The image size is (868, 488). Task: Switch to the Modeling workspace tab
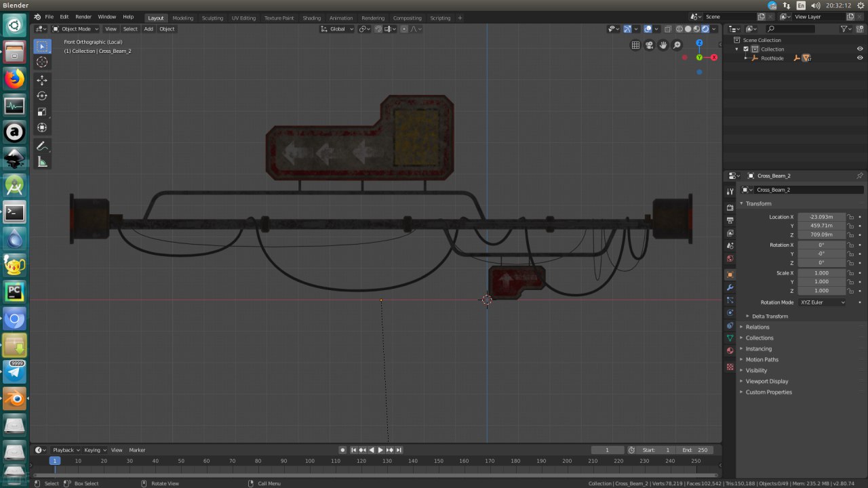(x=182, y=18)
